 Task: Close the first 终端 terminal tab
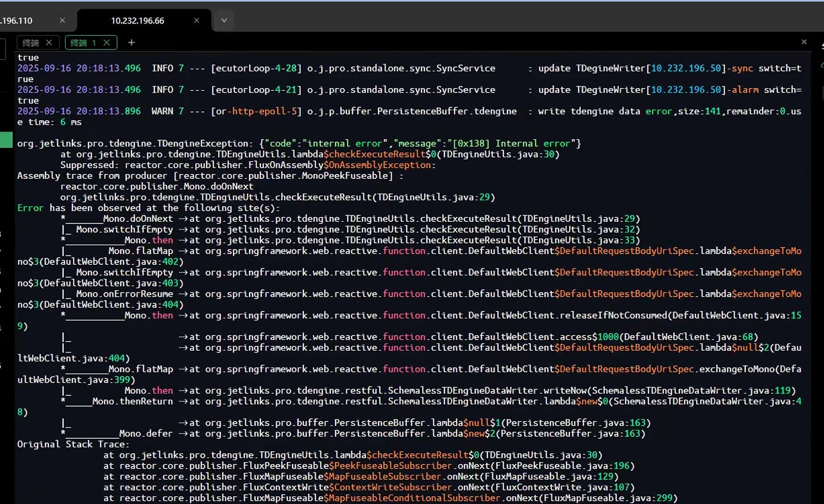49,42
